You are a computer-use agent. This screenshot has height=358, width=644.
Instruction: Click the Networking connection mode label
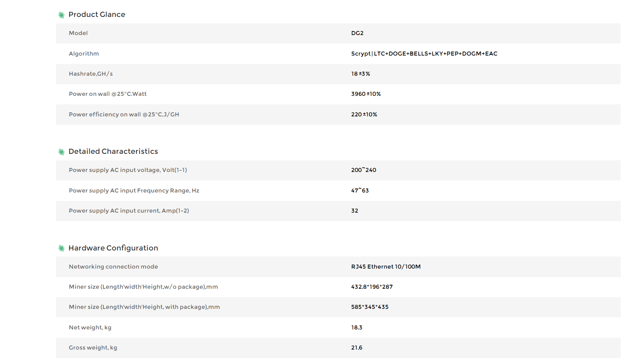tap(113, 267)
